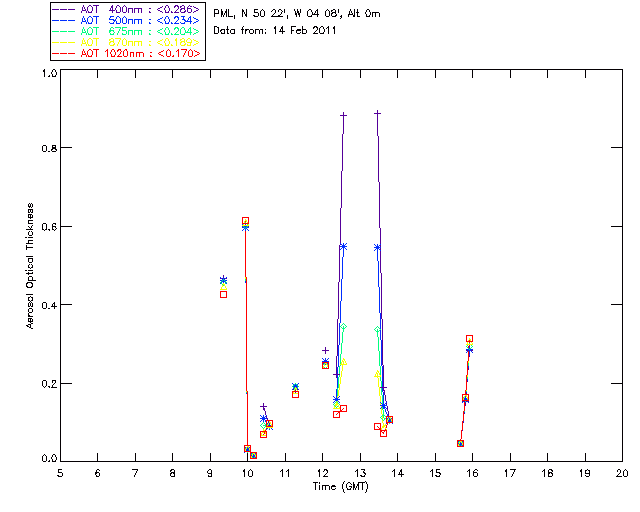Click the legend entry 'AOT 675nm : <0.204>'
Image resolution: width=640 pixels, height=512 pixels.
(x=126, y=31)
